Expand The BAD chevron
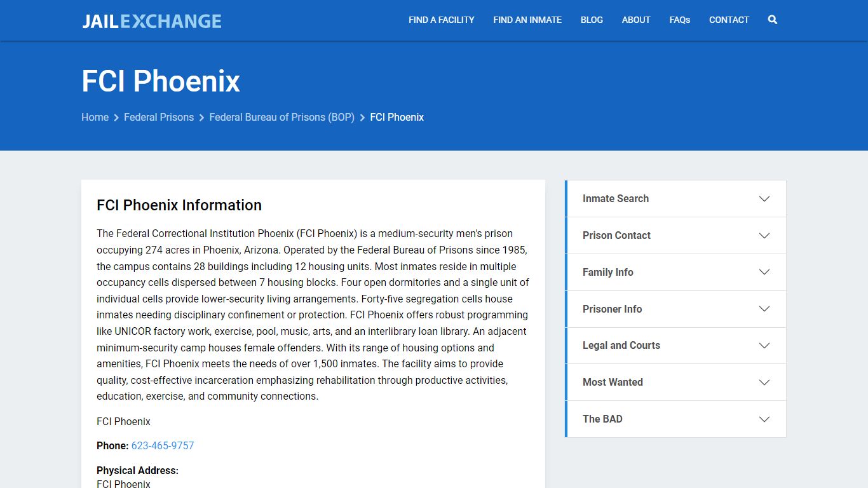The height and width of the screenshot is (488, 868). point(764,419)
